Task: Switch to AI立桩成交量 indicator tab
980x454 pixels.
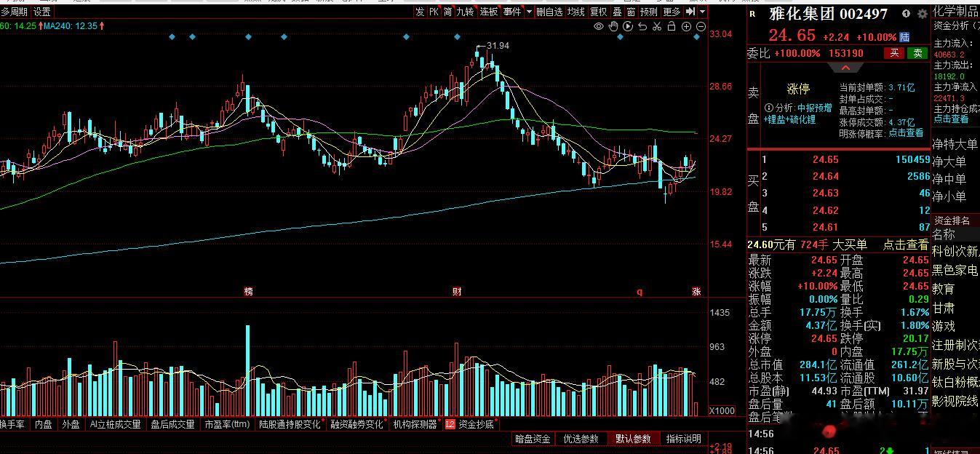Action: pos(115,424)
